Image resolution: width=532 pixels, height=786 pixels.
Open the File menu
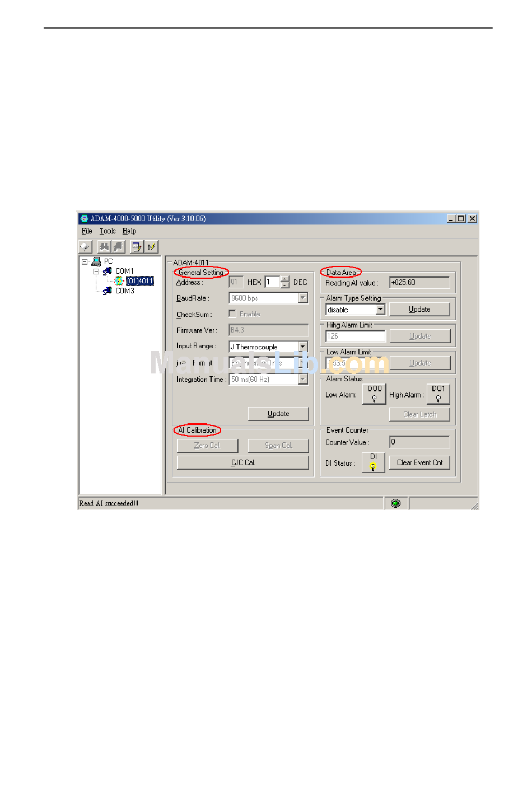[87, 231]
